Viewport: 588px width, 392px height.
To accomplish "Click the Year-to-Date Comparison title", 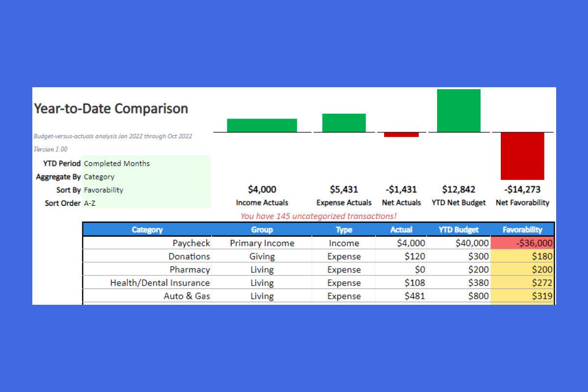I will (111, 108).
